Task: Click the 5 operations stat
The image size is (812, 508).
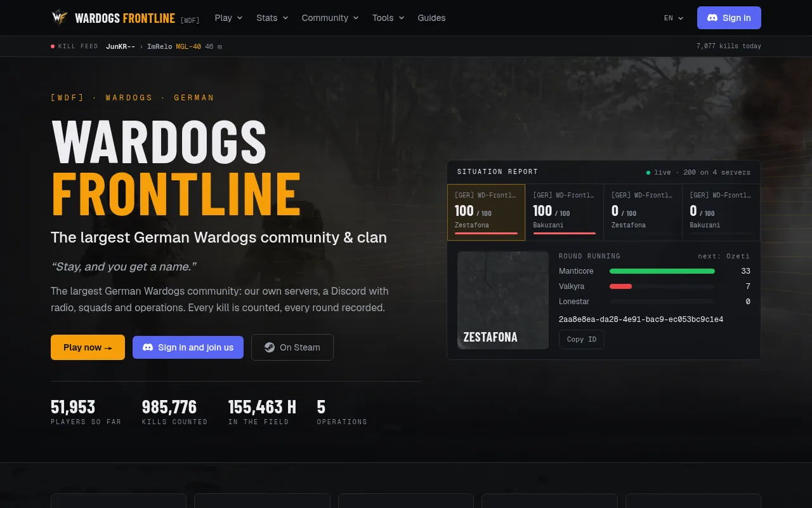Action: (x=342, y=412)
